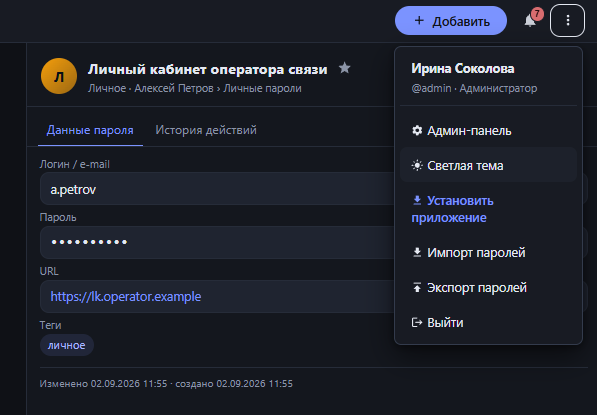597x415 pixels.
Task: Click the gear icon for Админ-панель
Action: (x=417, y=131)
